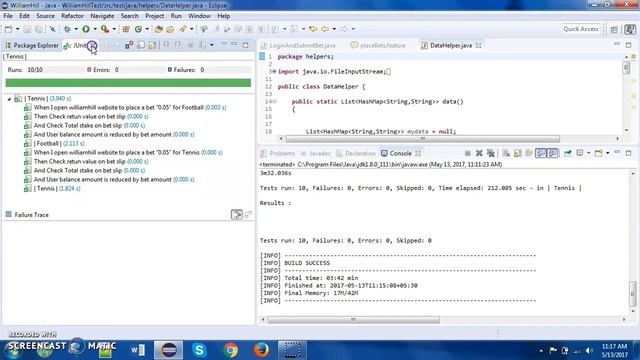Click Terminate icon in Console toolbar

468,153
